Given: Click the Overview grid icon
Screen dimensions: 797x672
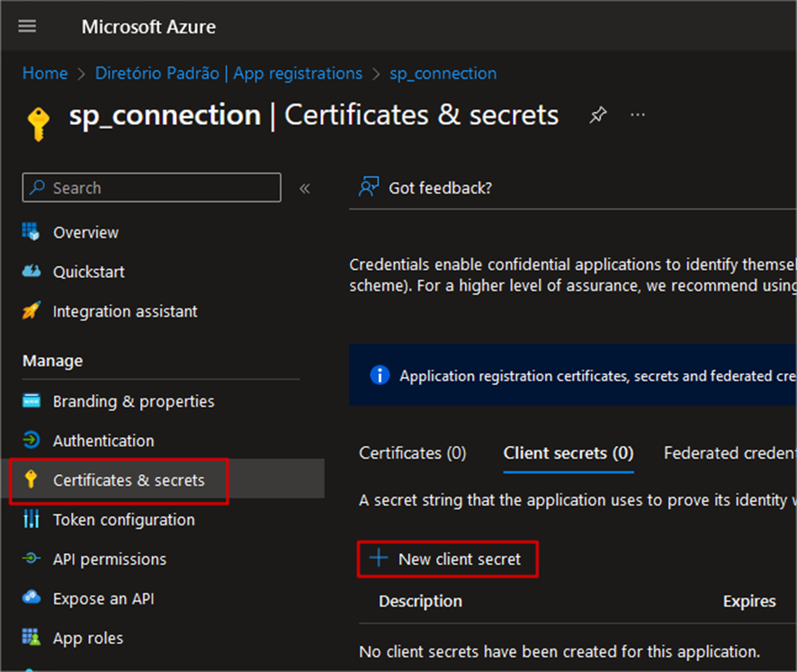Looking at the screenshot, I should (x=31, y=231).
